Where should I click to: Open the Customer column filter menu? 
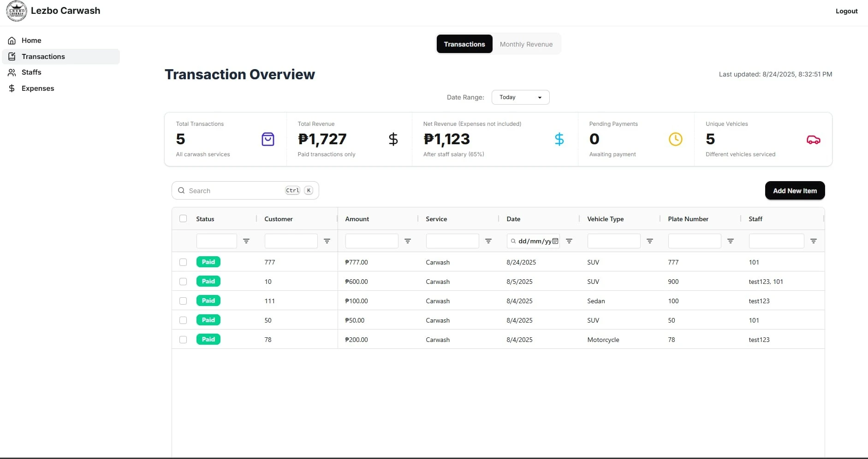327,241
